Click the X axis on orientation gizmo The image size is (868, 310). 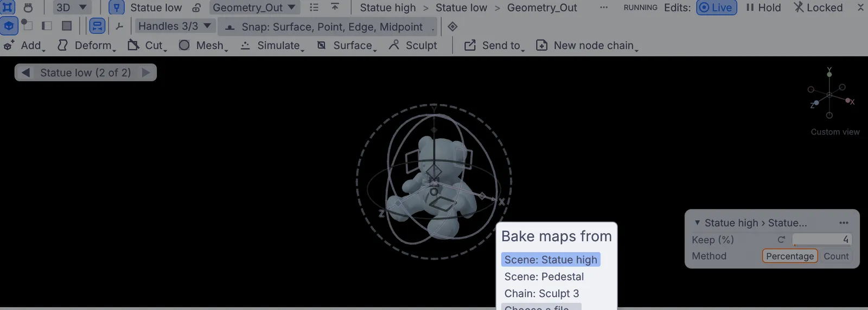point(849,101)
